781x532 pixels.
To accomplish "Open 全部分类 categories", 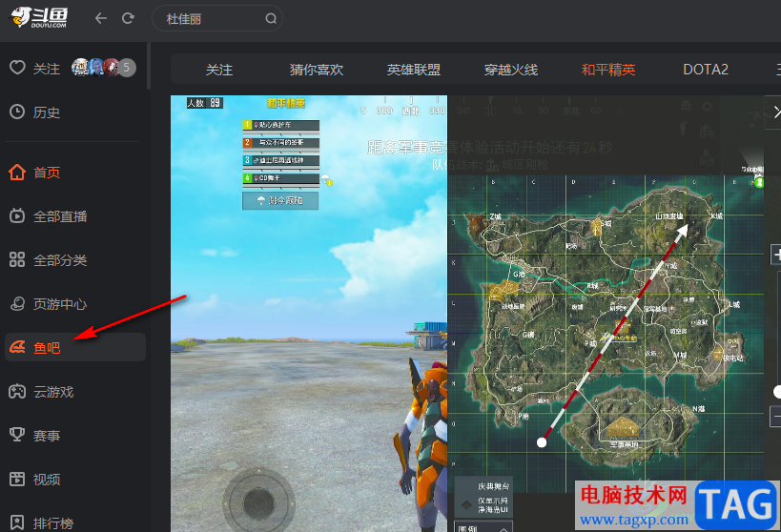I will [60, 260].
